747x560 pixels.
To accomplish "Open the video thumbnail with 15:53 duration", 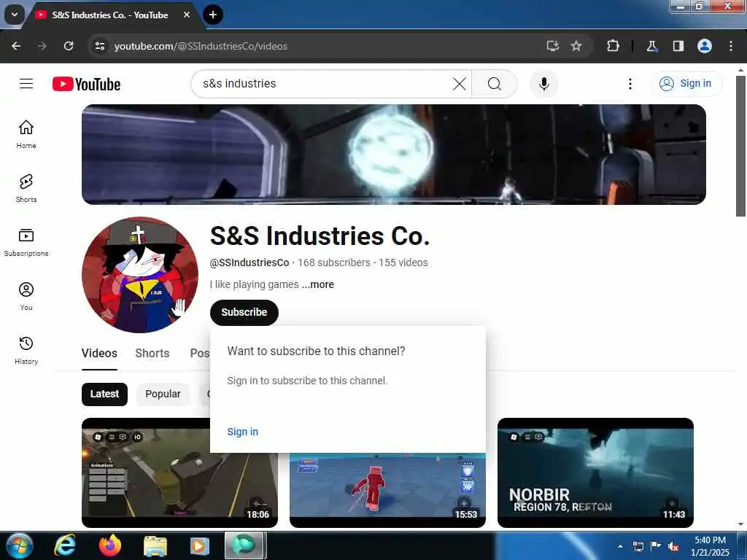I will pyautogui.click(x=387, y=490).
